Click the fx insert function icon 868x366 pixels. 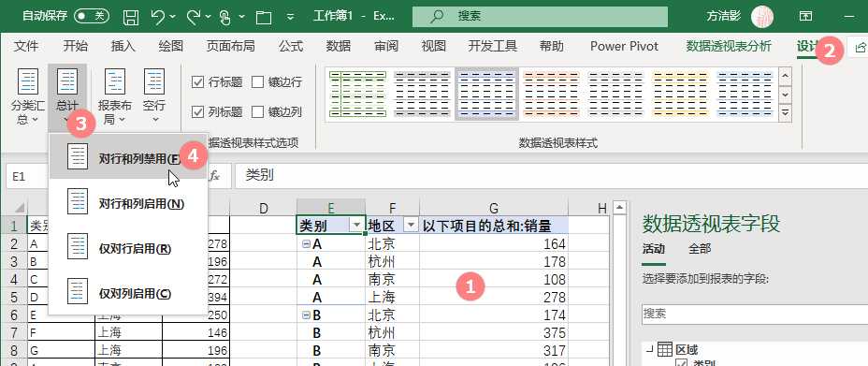214,176
